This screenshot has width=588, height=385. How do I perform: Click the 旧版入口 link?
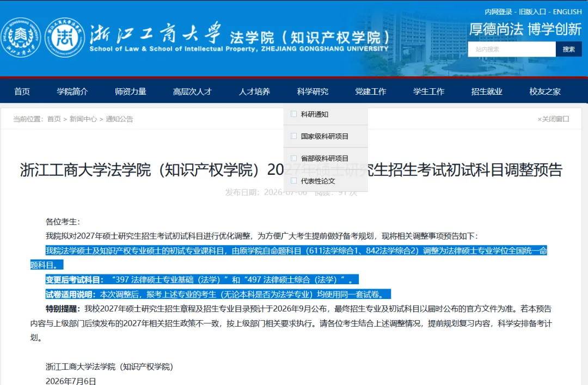click(532, 11)
